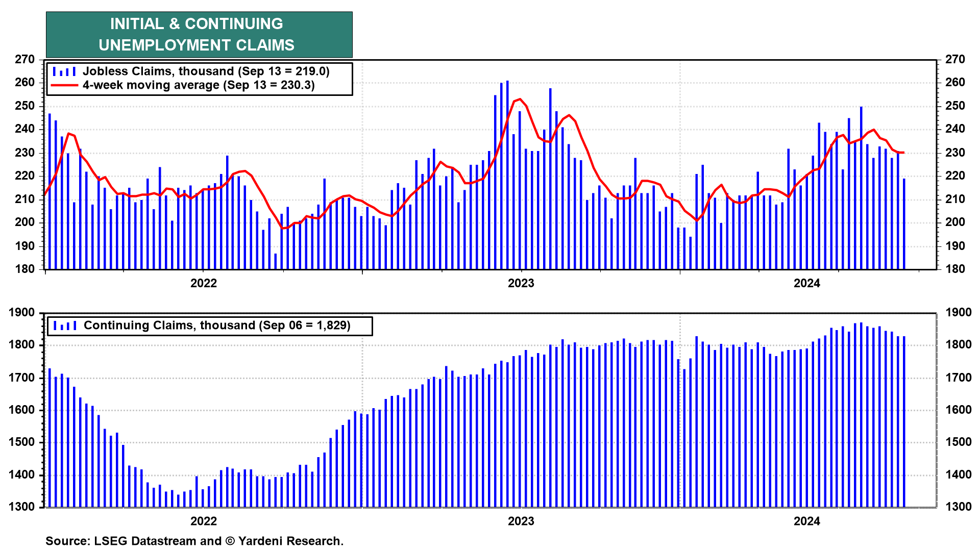The height and width of the screenshot is (551, 980).
Task: Click the 2022 label under top chart
Action: [x=203, y=283]
